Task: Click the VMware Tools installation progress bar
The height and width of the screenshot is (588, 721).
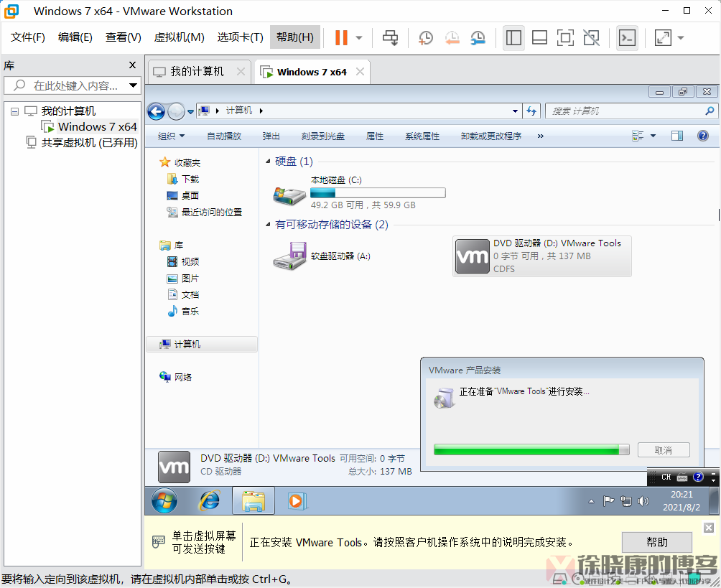Action: [x=530, y=449]
